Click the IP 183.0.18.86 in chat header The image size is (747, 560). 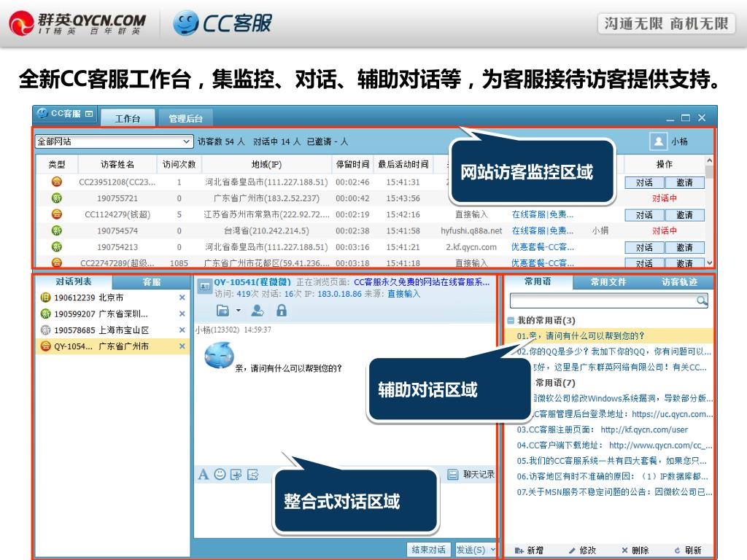tap(340, 294)
